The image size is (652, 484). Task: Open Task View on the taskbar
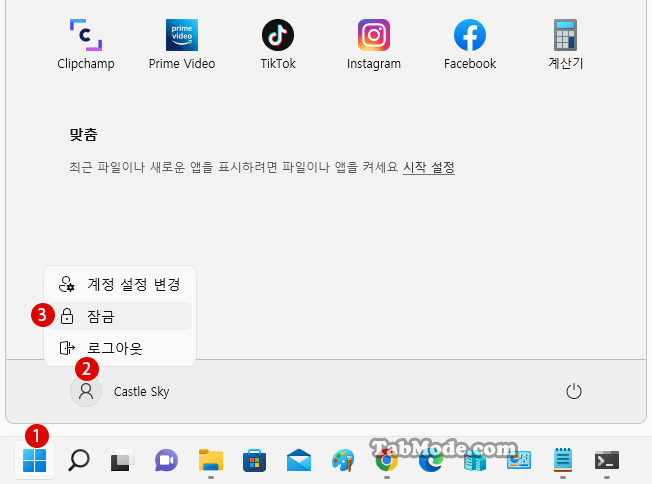pyautogui.click(x=123, y=460)
